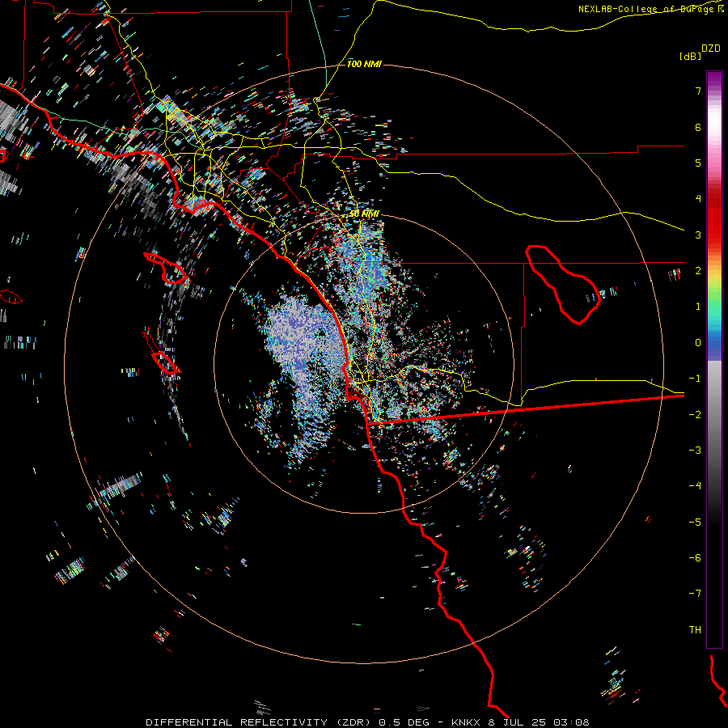Click the 50 NMI range ring label
The width and height of the screenshot is (728, 728).
(364, 214)
